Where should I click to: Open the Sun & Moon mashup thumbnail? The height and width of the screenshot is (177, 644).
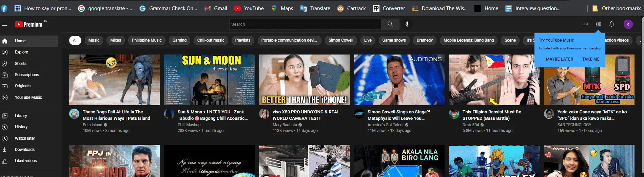tap(209, 80)
